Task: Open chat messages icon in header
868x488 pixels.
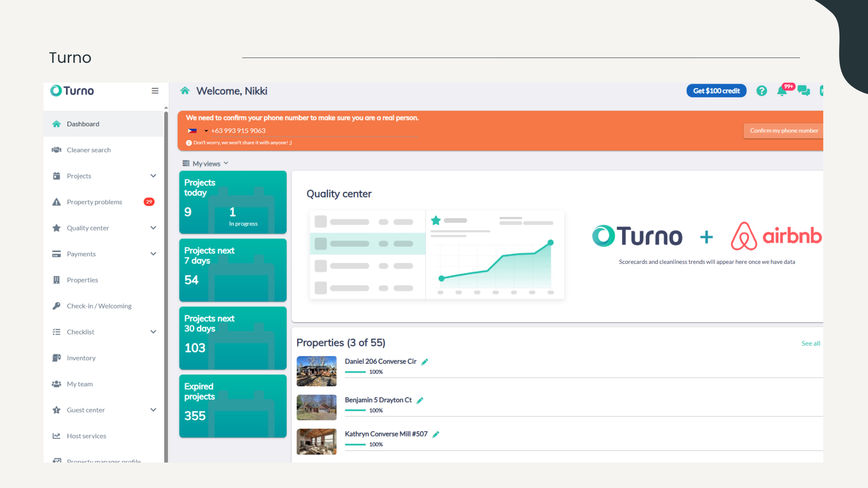Action: pyautogui.click(x=804, y=91)
